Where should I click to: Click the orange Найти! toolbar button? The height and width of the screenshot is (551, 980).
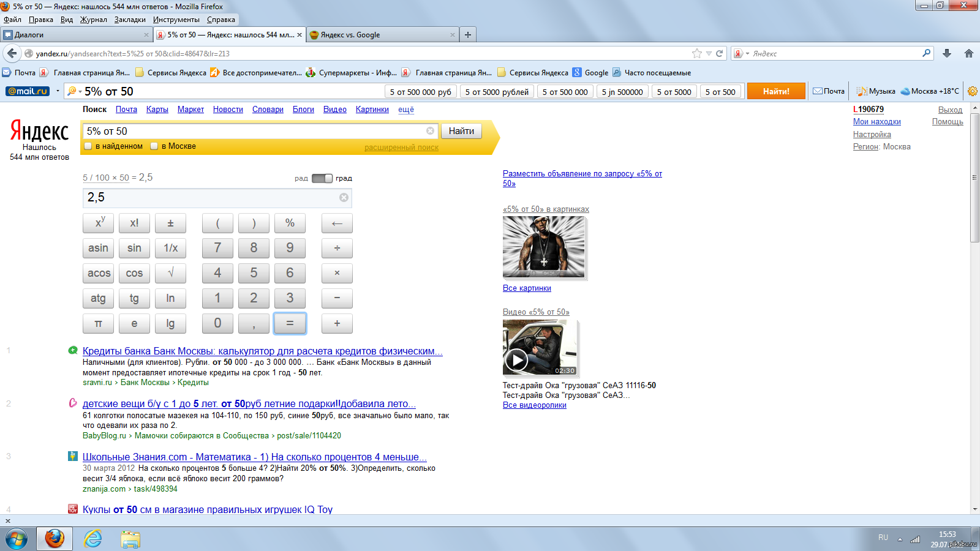click(776, 91)
